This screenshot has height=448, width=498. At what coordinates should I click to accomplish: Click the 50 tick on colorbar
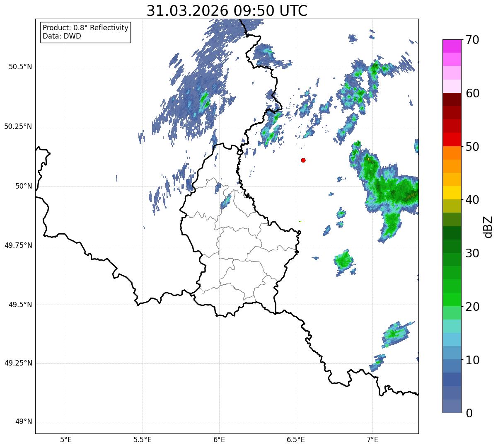pyautogui.click(x=472, y=147)
